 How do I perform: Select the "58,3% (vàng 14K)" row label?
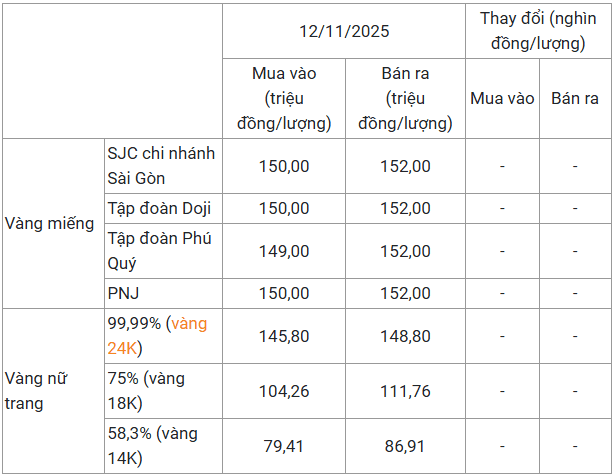(152, 446)
